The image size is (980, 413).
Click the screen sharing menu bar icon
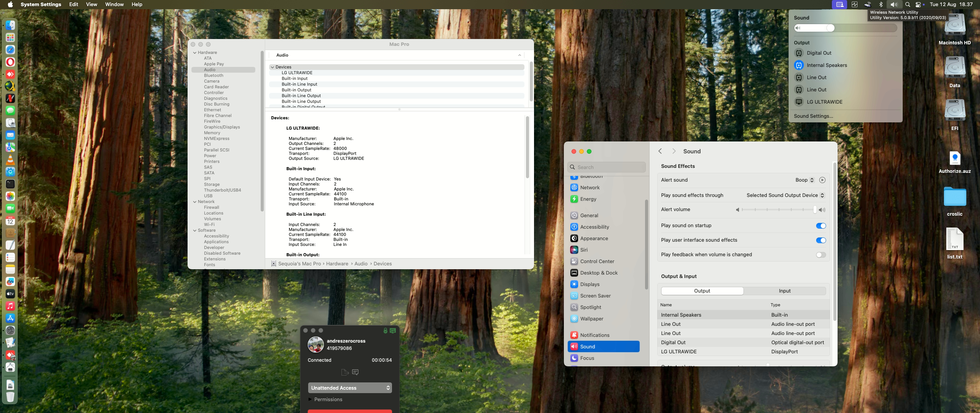pos(840,5)
